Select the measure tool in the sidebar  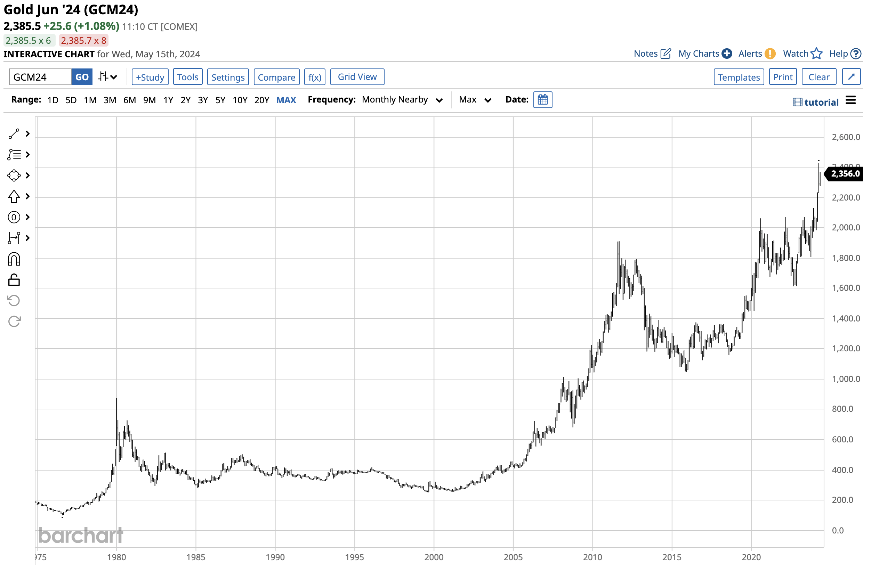tap(14, 238)
